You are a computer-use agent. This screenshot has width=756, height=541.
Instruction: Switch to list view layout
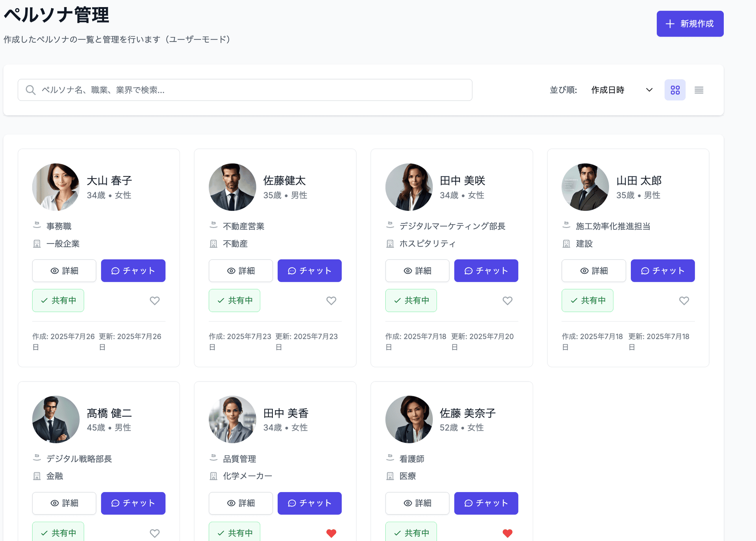click(699, 90)
